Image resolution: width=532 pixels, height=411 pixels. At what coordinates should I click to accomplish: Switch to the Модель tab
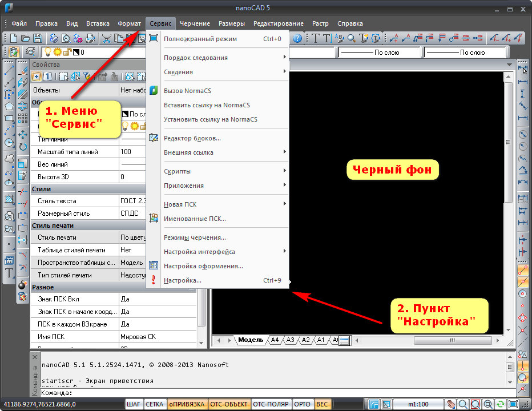tap(251, 340)
